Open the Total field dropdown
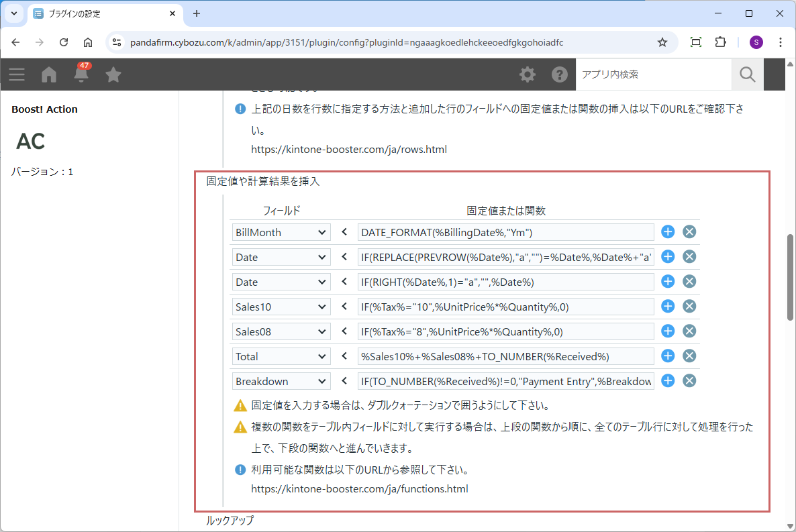796x532 pixels. (x=281, y=357)
